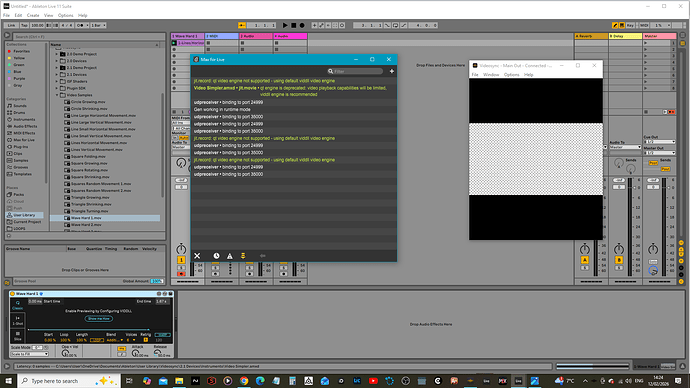Open Current Project in Places
The height and width of the screenshot is (388, 690).
coord(27,222)
